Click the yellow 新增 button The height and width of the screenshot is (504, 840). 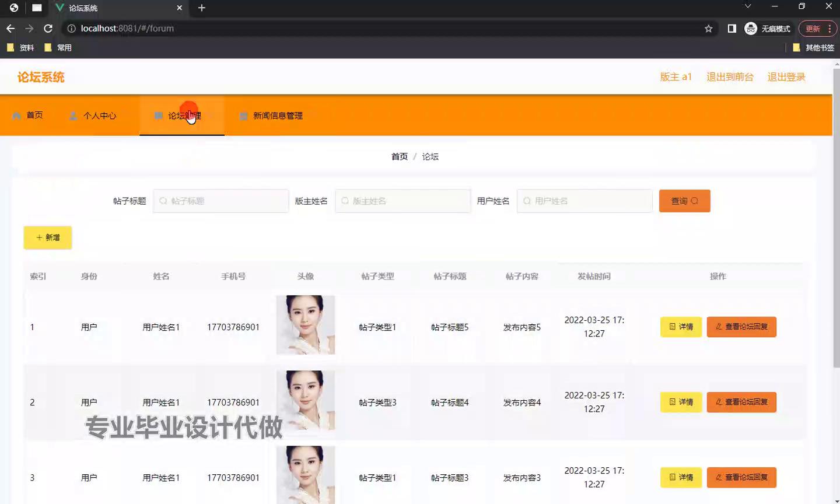[x=48, y=237]
